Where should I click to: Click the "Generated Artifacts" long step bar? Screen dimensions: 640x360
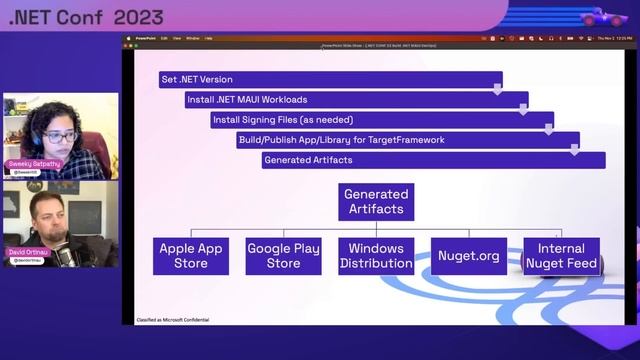433,160
